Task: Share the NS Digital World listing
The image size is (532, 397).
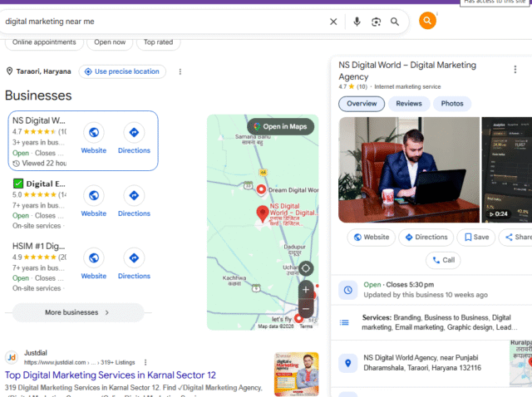Action: [517, 237]
